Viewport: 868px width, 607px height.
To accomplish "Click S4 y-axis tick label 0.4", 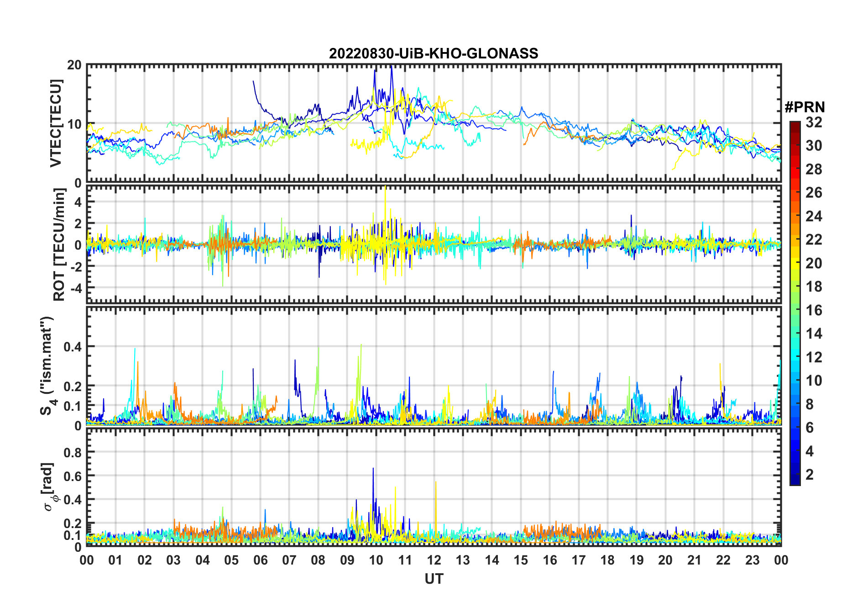I will (x=73, y=347).
